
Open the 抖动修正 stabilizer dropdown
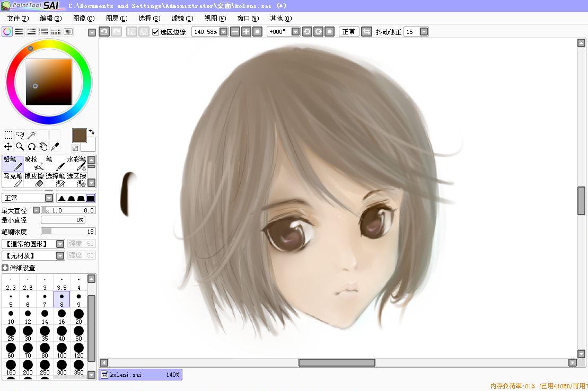point(424,32)
